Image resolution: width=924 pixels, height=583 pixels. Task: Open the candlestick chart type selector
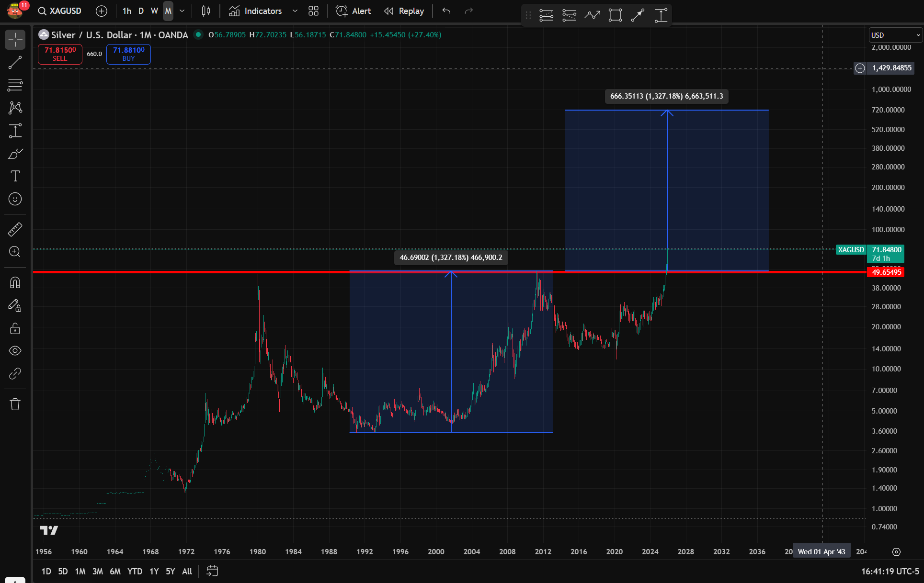206,11
